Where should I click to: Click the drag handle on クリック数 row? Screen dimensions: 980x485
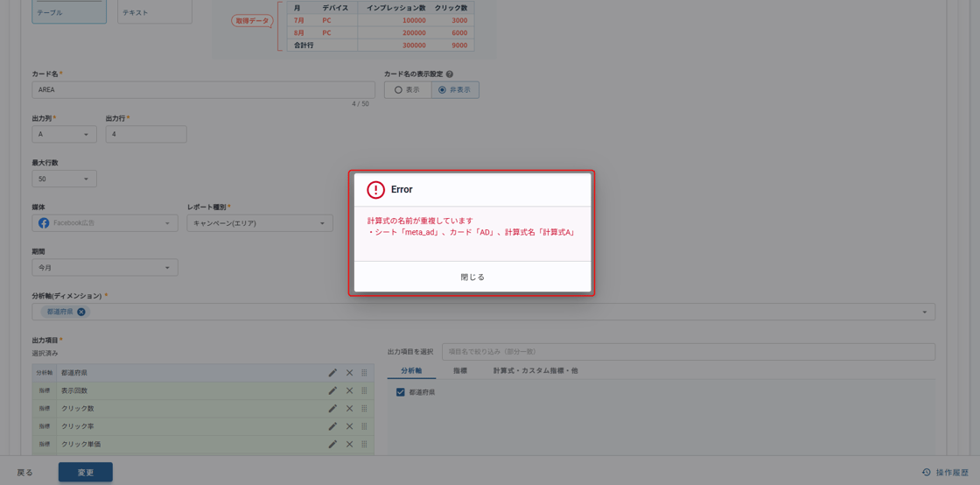pos(364,408)
